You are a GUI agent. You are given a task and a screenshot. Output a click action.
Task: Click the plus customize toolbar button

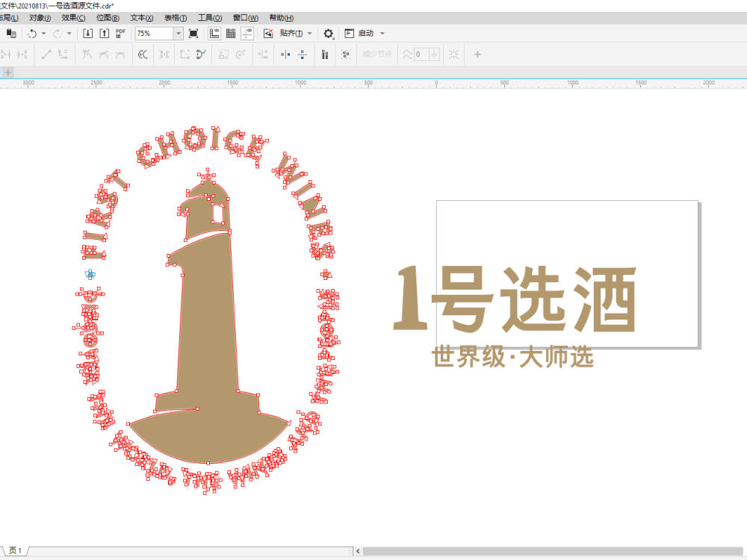[477, 55]
